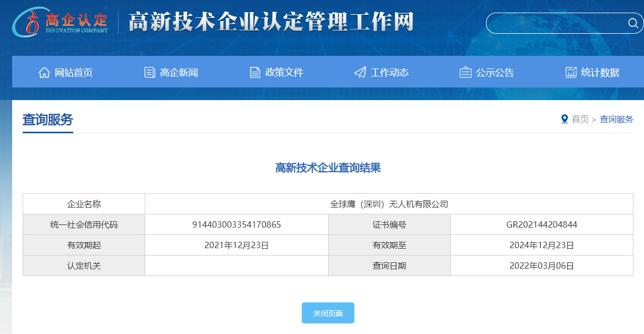Click the 关闭页面 button

pyautogui.click(x=328, y=312)
